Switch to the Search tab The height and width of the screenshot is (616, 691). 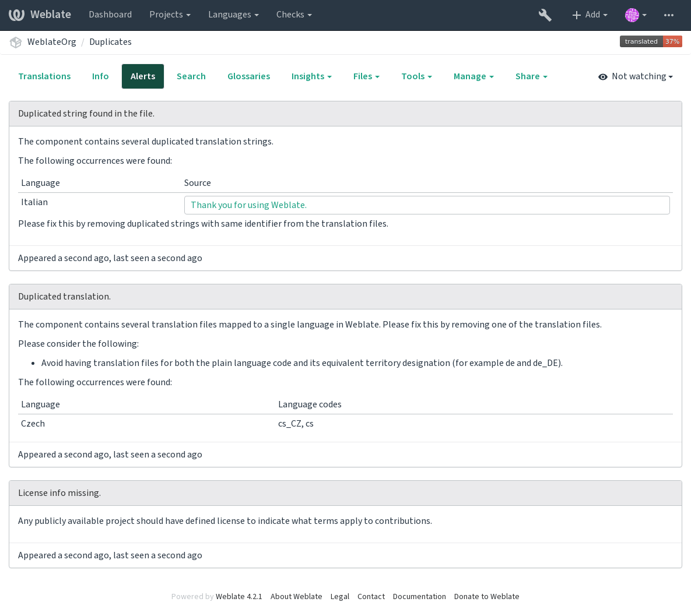(x=191, y=76)
